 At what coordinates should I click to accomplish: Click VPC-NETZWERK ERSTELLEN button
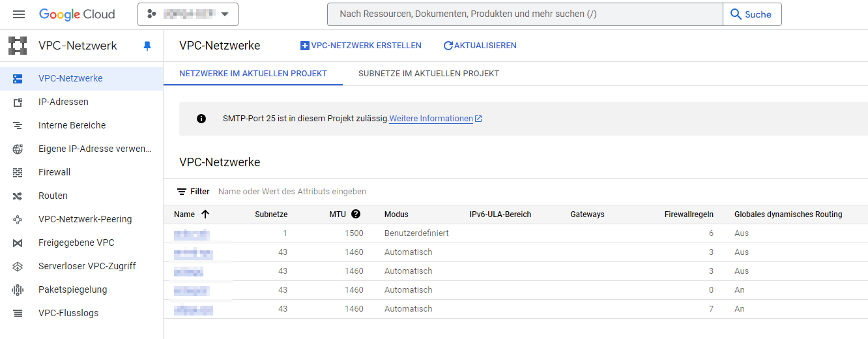point(360,46)
